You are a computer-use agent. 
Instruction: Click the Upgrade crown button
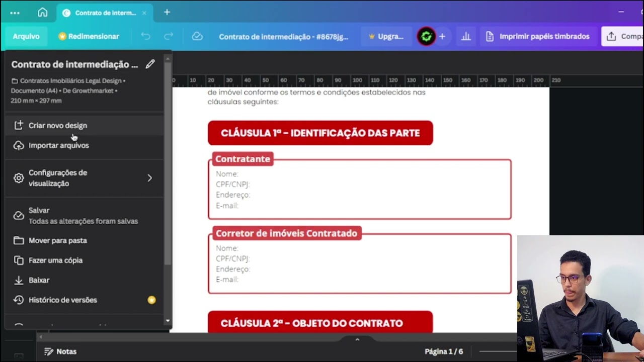click(x=386, y=36)
